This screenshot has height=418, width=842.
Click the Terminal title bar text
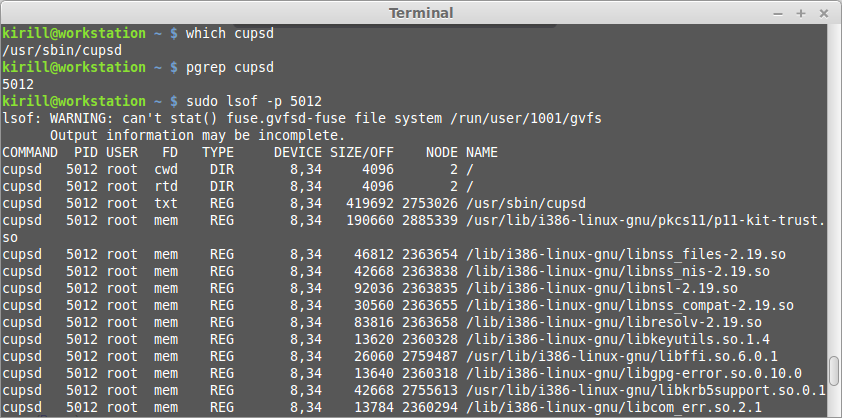(x=421, y=13)
